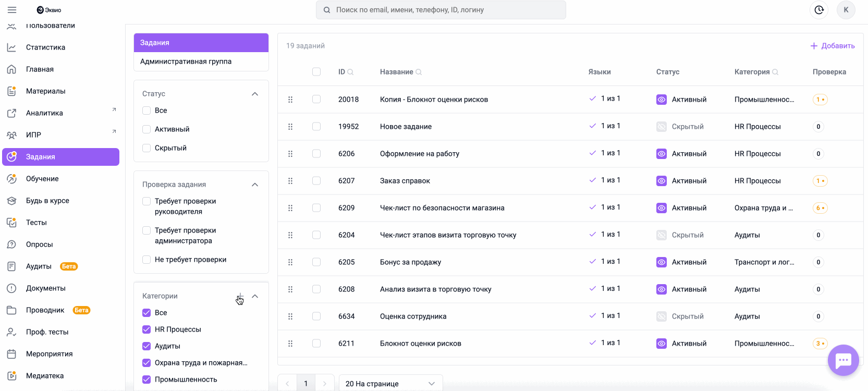The image size is (868, 391).
Task: Collapse the Проверка задания filter section
Action: [255, 185]
